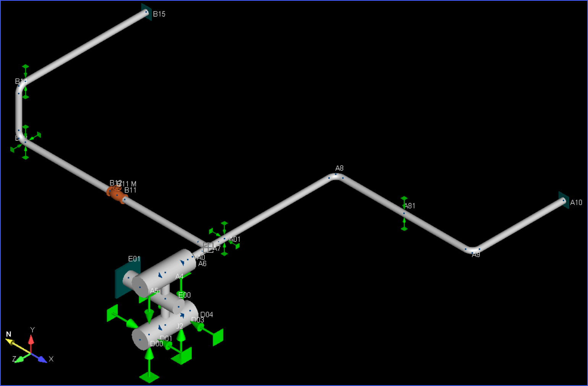Select the green support at node B14
The width and height of the screenshot is (588, 386).
pyautogui.click(x=26, y=82)
